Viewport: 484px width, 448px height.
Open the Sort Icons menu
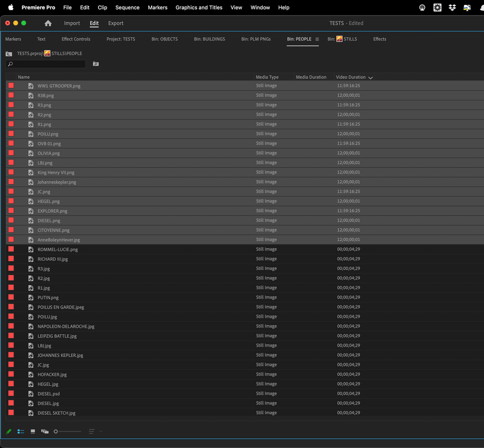tap(92, 432)
